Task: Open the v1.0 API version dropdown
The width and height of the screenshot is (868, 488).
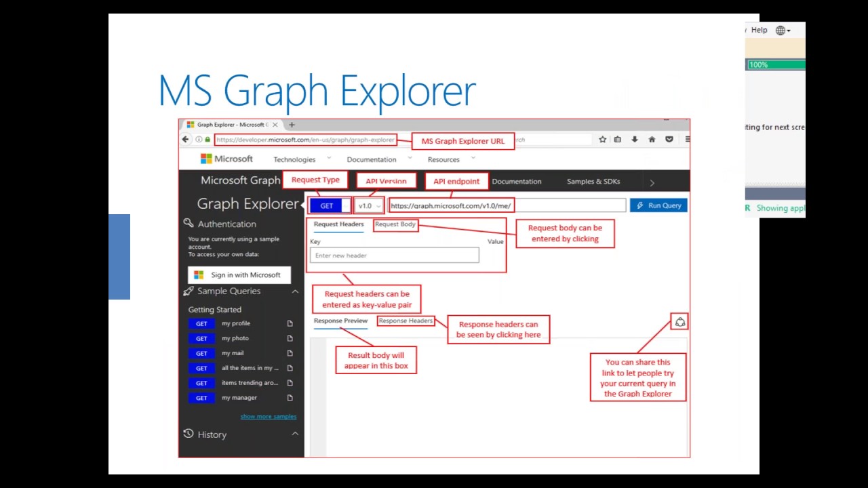Action: (370, 206)
